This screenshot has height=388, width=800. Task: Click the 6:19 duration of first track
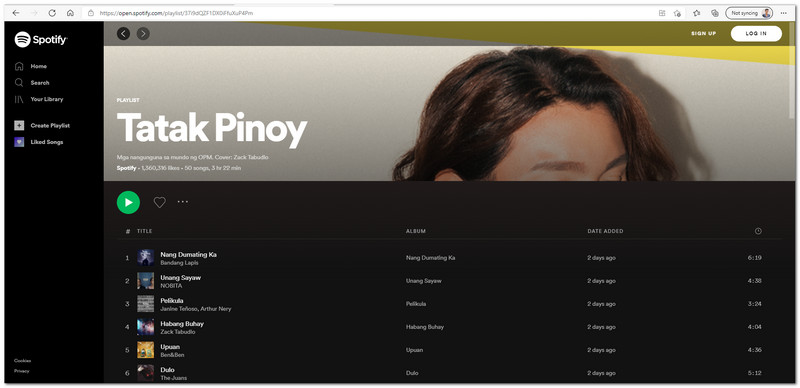tap(755, 258)
